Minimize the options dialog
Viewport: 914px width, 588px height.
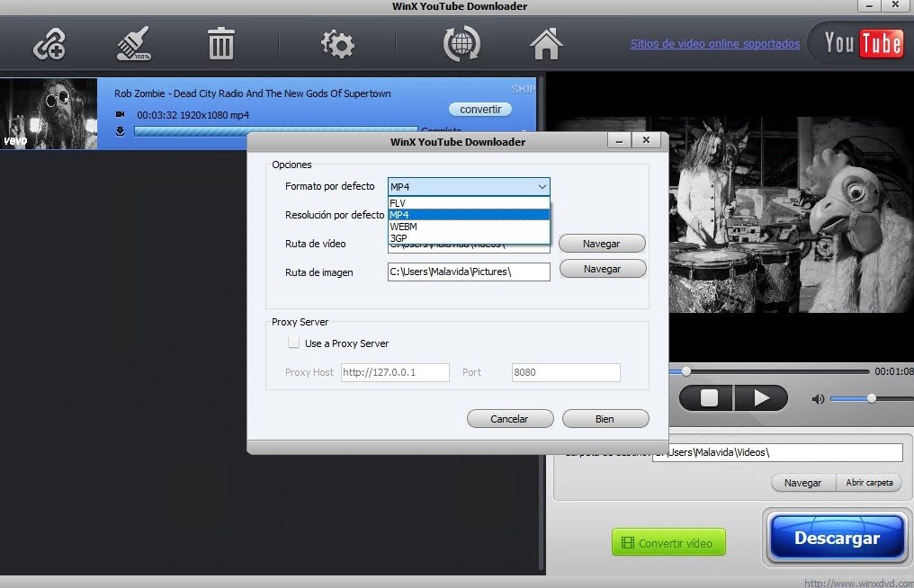click(619, 140)
